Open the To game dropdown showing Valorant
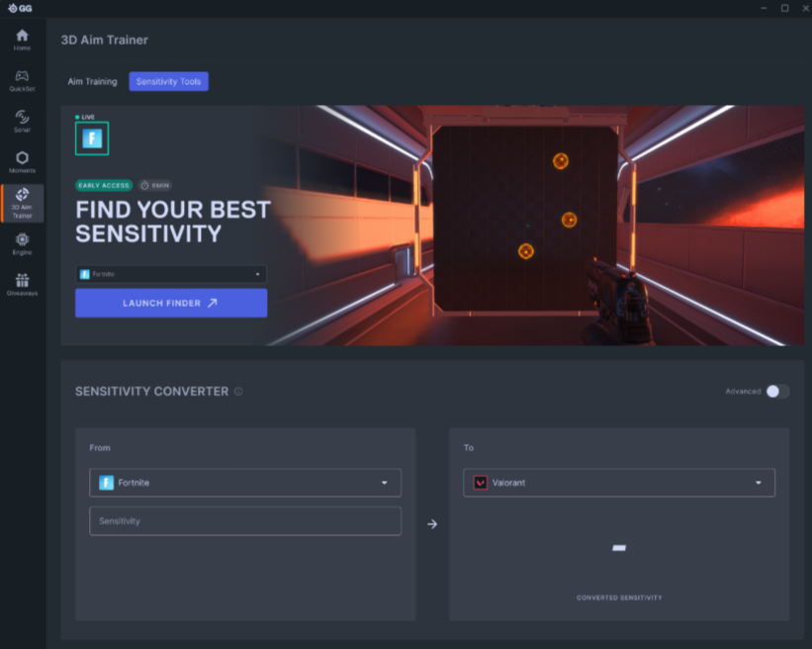Image resolution: width=812 pixels, height=649 pixels. [619, 483]
